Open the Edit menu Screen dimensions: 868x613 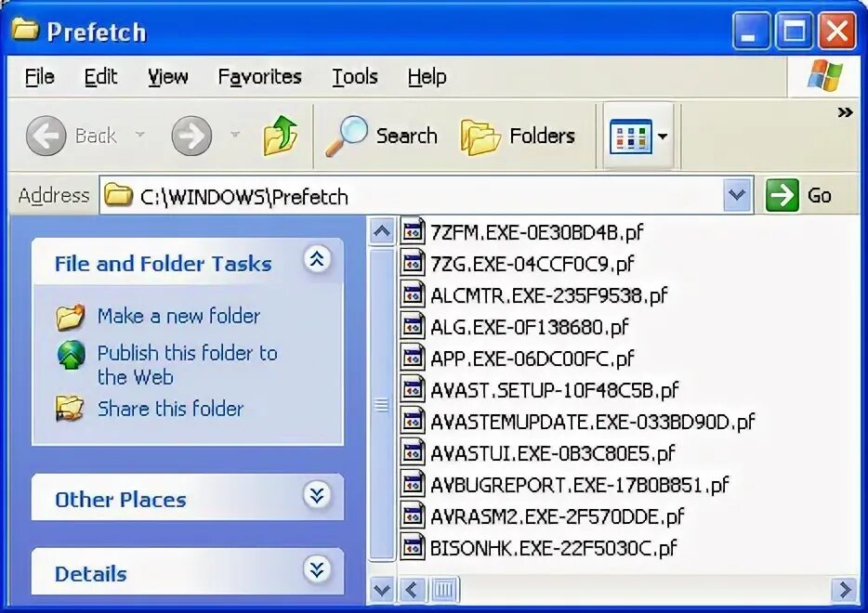pyautogui.click(x=100, y=76)
